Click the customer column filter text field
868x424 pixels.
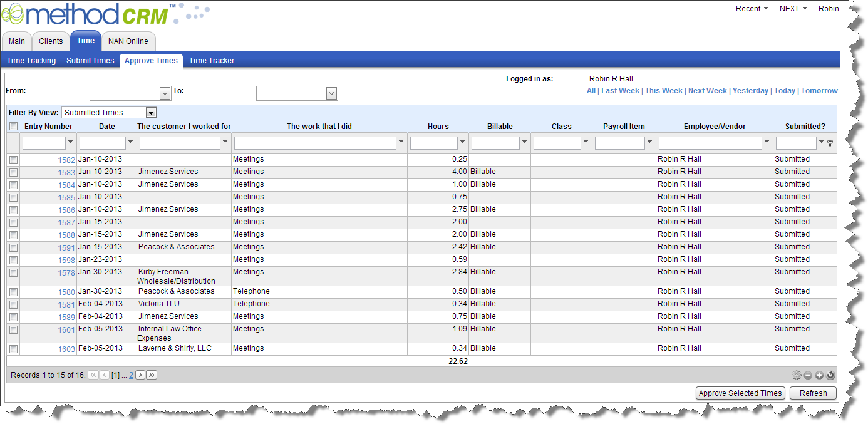[x=179, y=143]
